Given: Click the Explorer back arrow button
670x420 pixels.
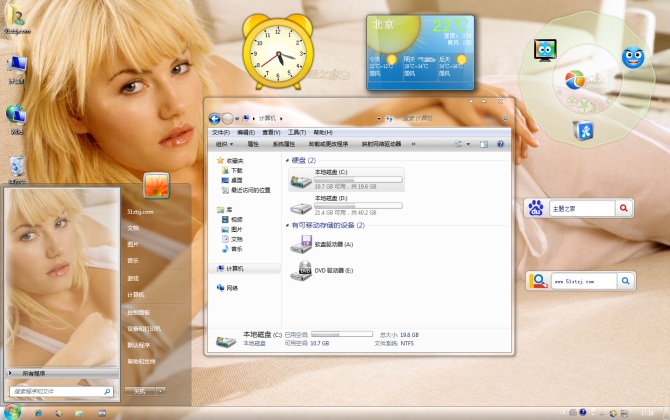Looking at the screenshot, I should [x=215, y=118].
